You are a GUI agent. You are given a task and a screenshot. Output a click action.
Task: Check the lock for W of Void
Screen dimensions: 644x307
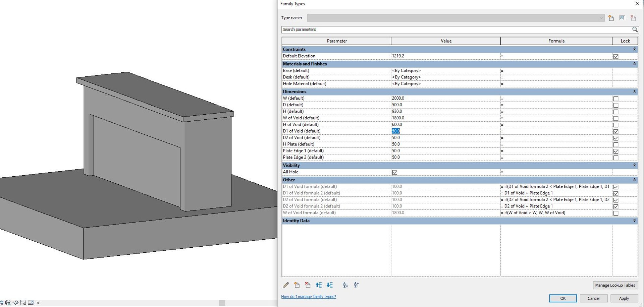[616, 118]
